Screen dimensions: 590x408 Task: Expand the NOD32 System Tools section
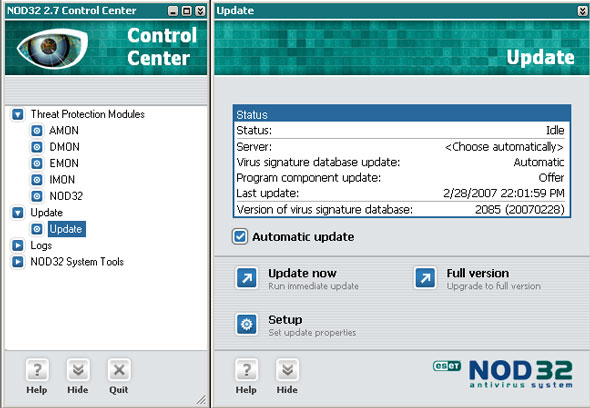18,262
